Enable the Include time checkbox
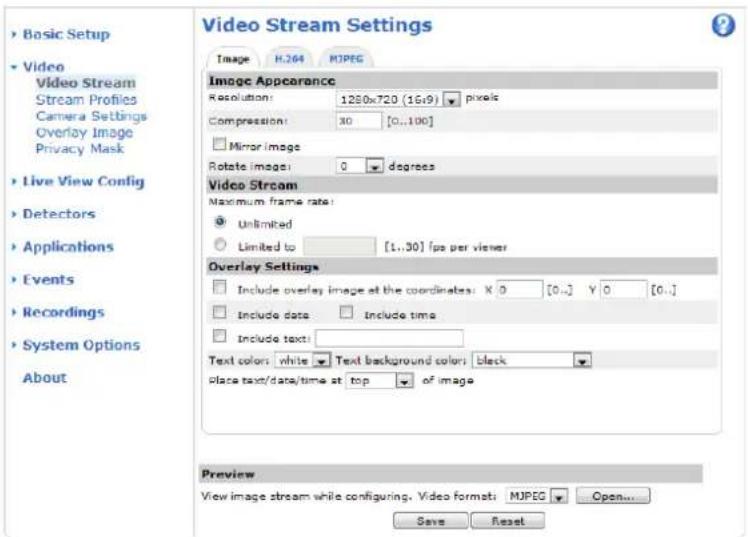The width and height of the screenshot is (748, 537). point(346,312)
